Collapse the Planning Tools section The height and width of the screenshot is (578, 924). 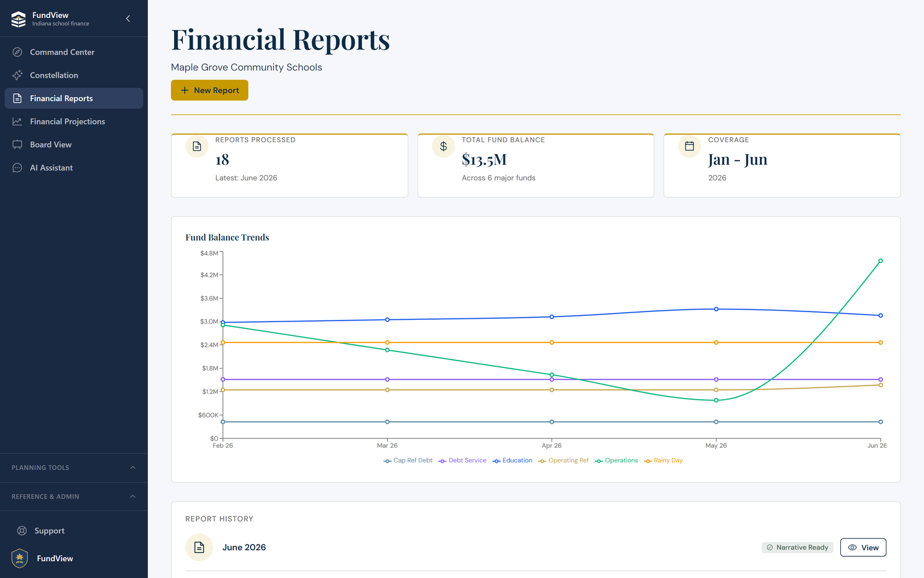tap(74, 468)
